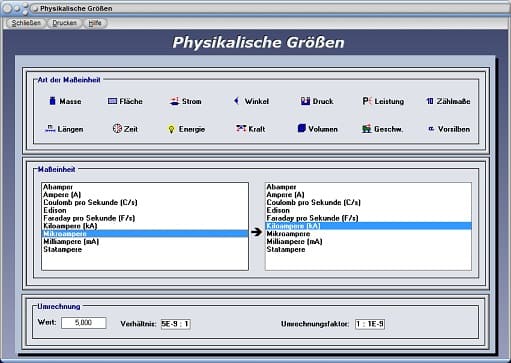Select Milliampere (mA) in the right list
The height and width of the screenshot is (363, 511).
tap(368, 242)
